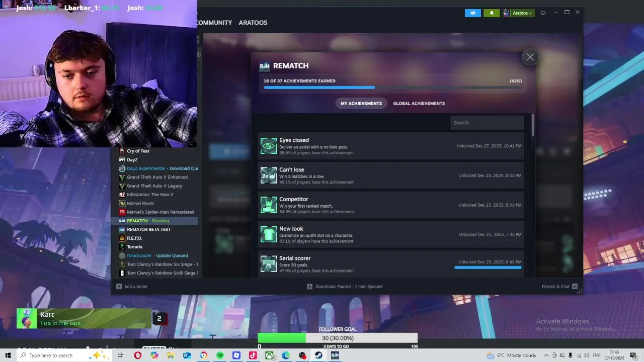This screenshot has width=644, height=362.
Task: Click the Unlocked Dec 27, 2025, 10:41 PM text
Action: [489, 146]
